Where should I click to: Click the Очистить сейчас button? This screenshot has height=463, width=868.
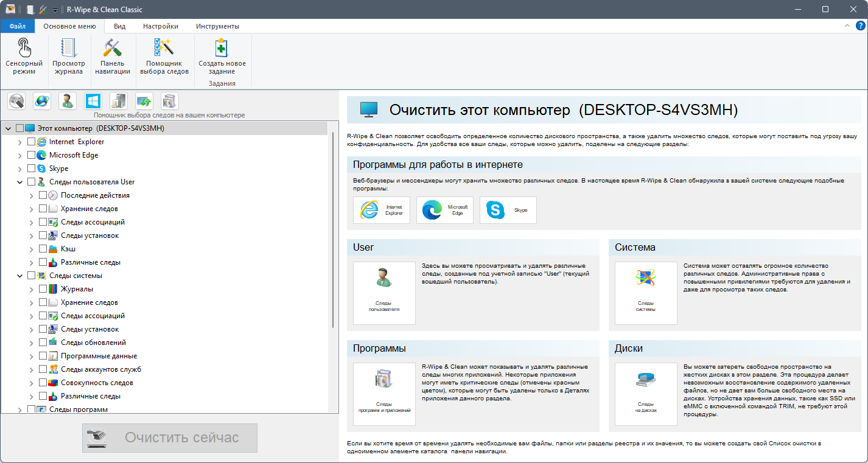point(170,438)
